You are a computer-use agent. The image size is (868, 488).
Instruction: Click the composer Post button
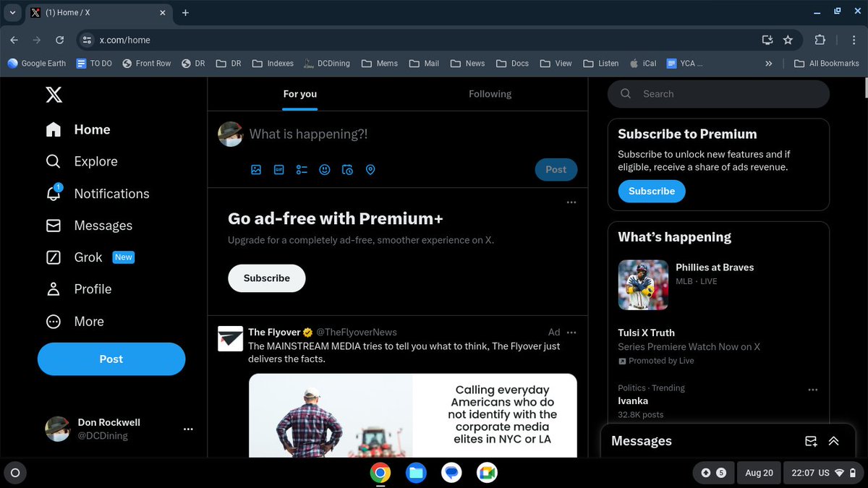[x=556, y=169]
